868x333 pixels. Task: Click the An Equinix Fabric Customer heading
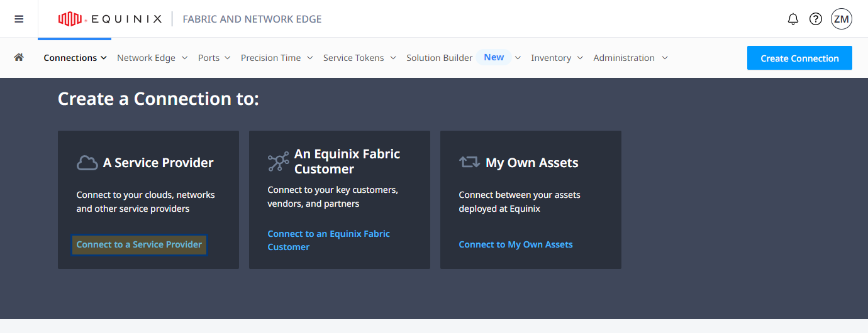point(347,161)
